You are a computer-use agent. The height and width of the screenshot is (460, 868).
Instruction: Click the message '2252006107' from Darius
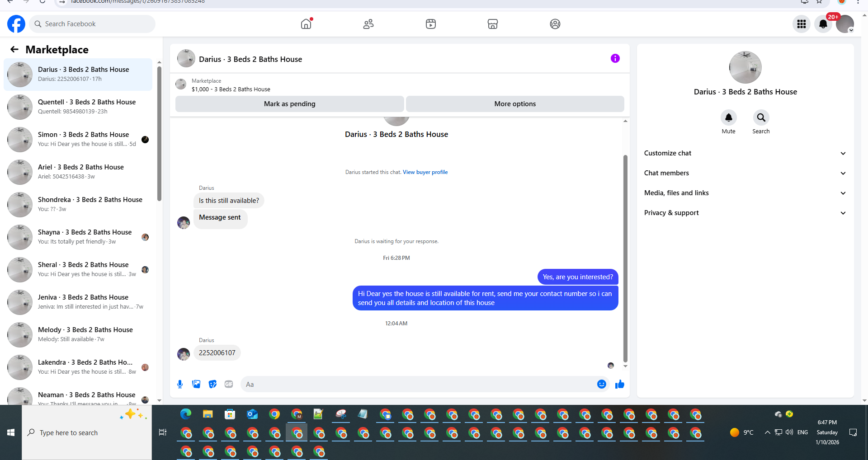click(217, 353)
